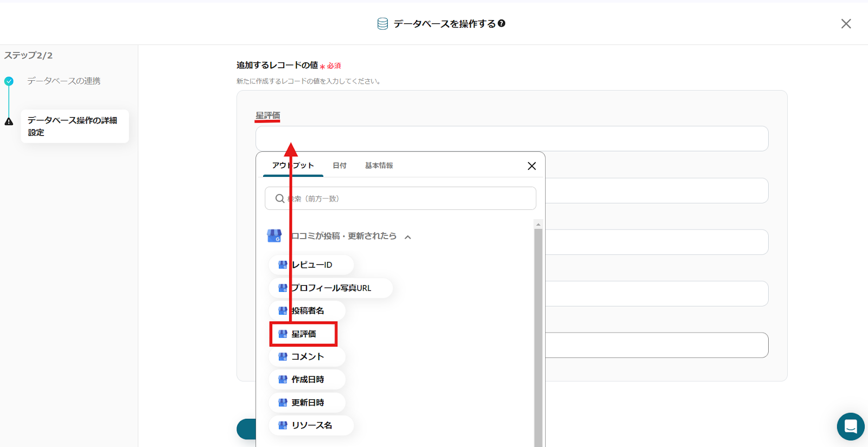Click the warning icon beside step two

(x=9, y=122)
